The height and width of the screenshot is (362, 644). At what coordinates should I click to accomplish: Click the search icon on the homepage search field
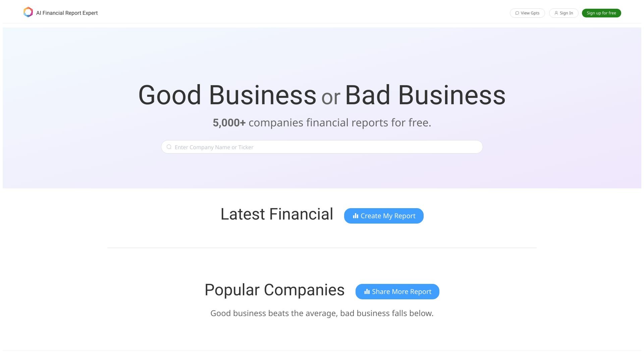coord(169,147)
